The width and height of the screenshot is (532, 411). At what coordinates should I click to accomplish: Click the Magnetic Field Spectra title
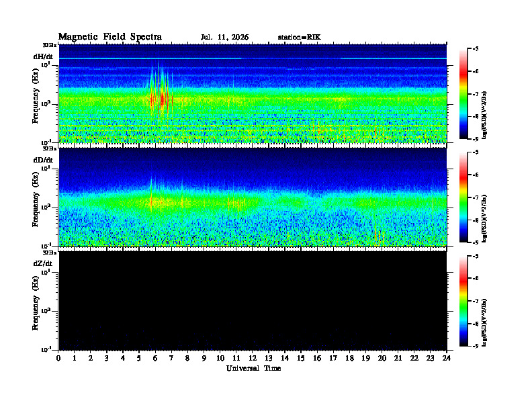coord(110,37)
